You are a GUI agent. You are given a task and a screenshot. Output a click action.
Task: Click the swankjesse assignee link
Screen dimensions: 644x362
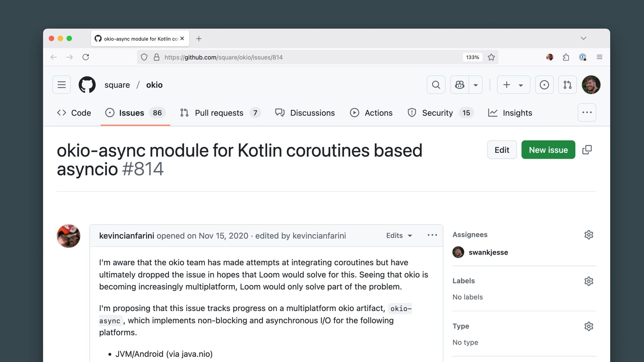488,252
